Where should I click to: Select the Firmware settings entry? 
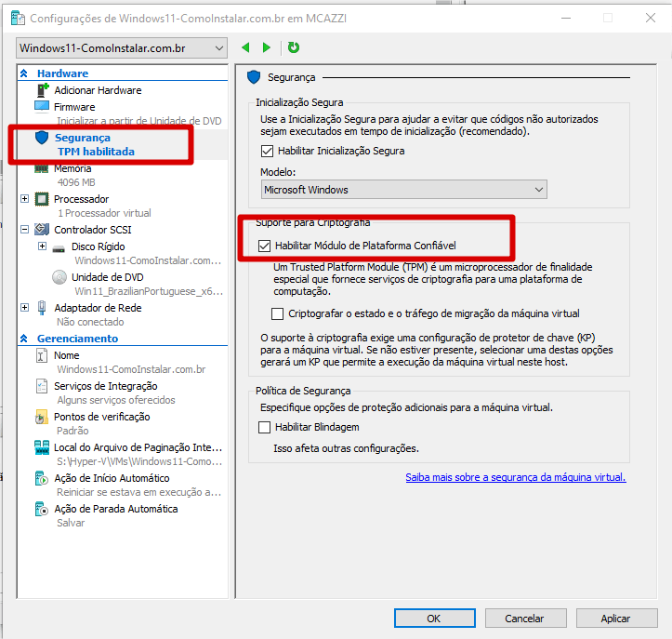click(74, 107)
